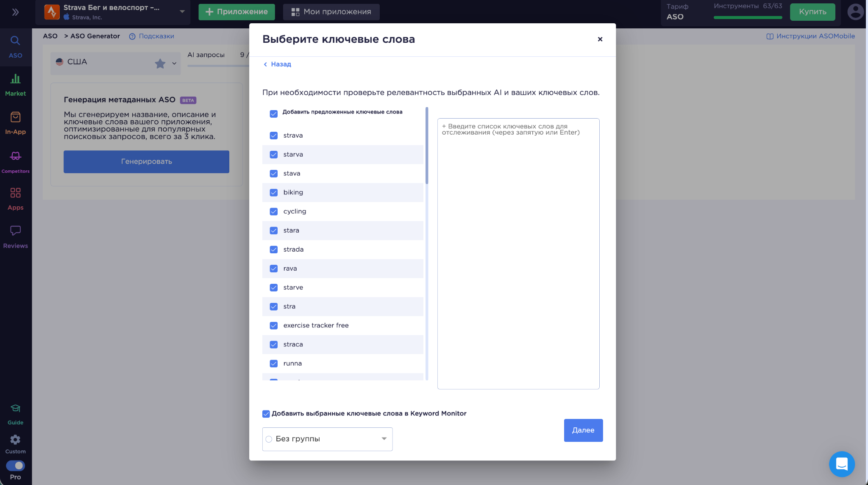Open the Без группы group dropdown
The height and width of the screenshot is (485, 868).
click(x=327, y=439)
